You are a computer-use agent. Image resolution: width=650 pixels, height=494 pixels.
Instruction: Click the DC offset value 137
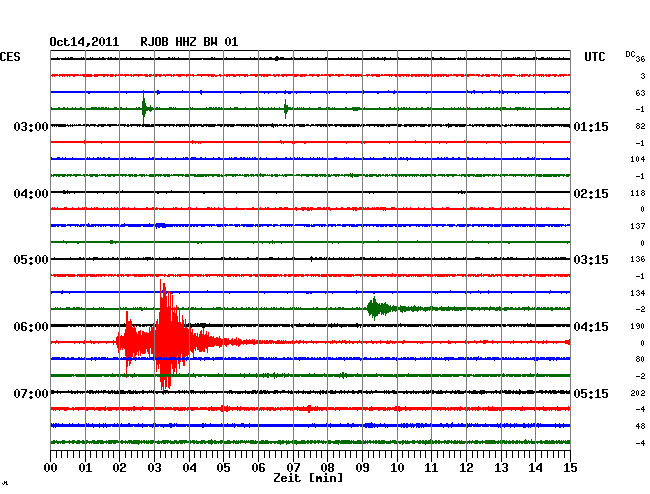coord(638,226)
